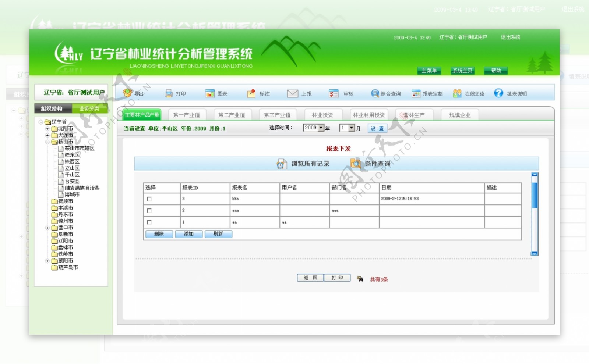
Task: Click the 铁东区 document icon
Action: 61,155
